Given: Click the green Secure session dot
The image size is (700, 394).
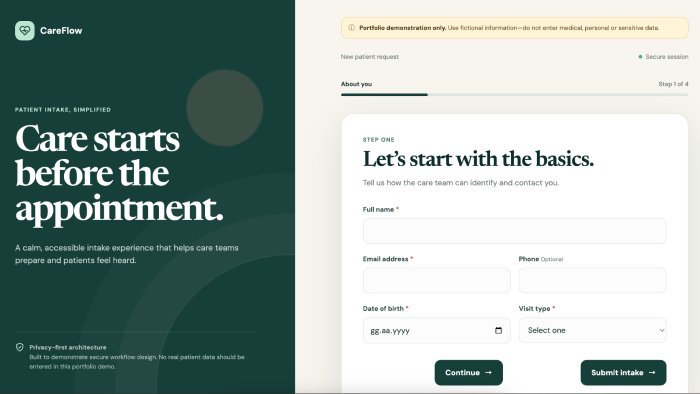Looking at the screenshot, I should [640, 57].
